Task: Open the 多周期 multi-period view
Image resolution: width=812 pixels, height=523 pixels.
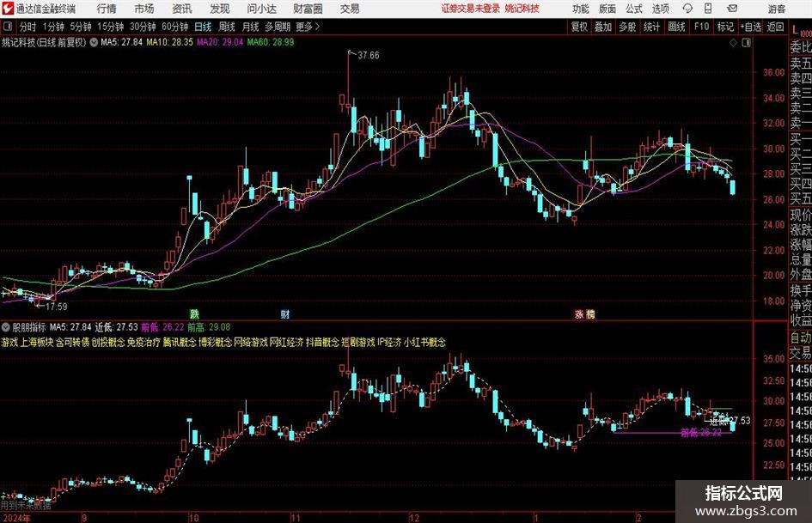Action: [x=278, y=27]
